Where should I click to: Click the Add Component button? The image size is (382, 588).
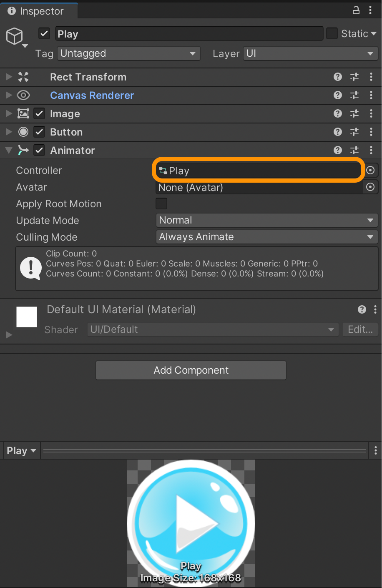(x=191, y=370)
